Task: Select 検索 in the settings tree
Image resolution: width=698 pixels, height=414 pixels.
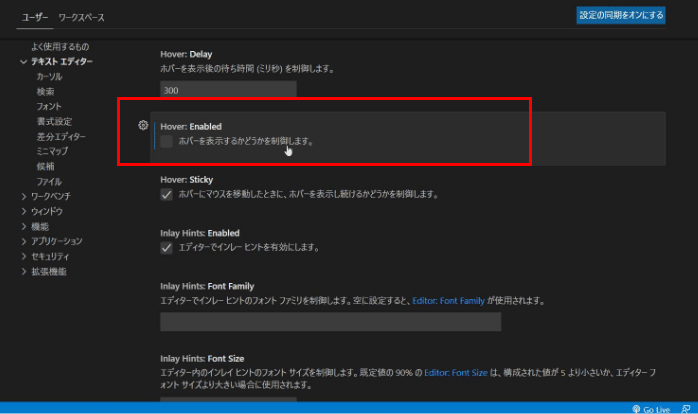Action: (45, 92)
